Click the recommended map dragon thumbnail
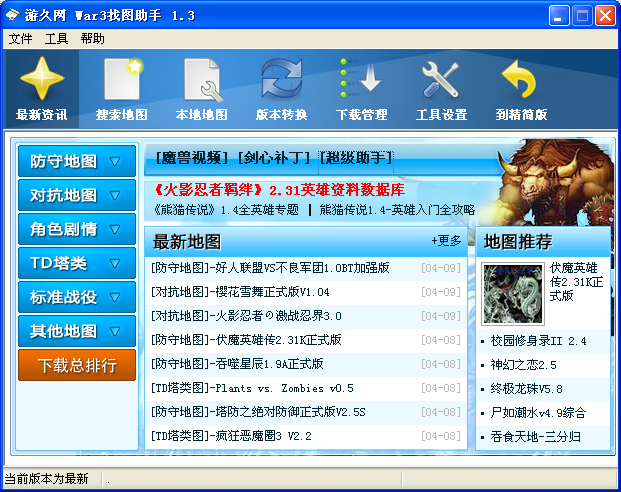 (513, 294)
